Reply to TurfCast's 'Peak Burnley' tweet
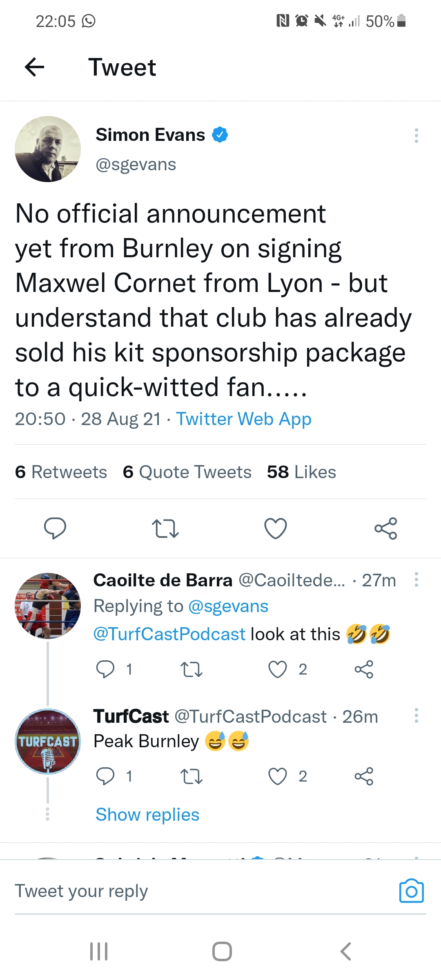Image resolution: width=441 pixels, height=980 pixels. click(x=105, y=776)
